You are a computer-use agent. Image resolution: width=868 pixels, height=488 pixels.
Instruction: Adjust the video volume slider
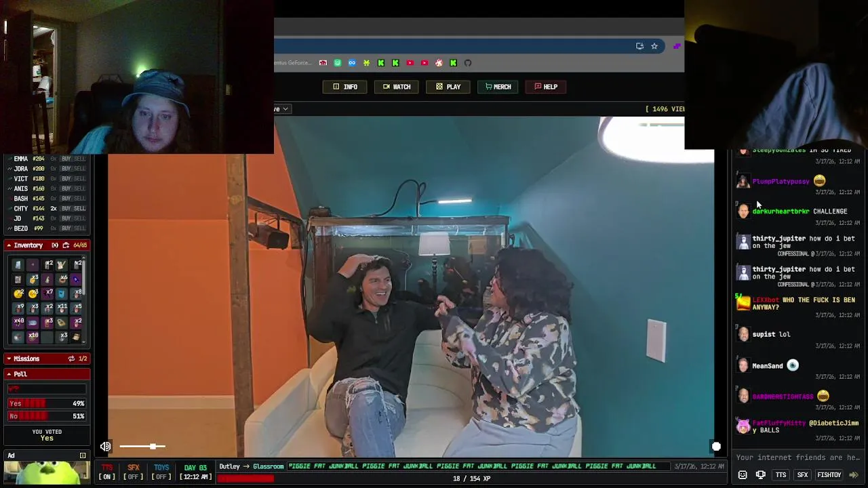click(142, 446)
